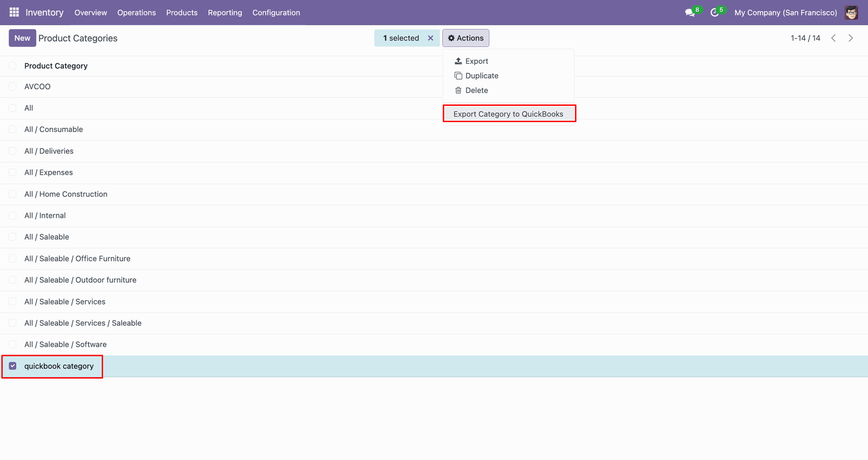Clear selection with the X icon
868x460 pixels.
(x=430, y=38)
